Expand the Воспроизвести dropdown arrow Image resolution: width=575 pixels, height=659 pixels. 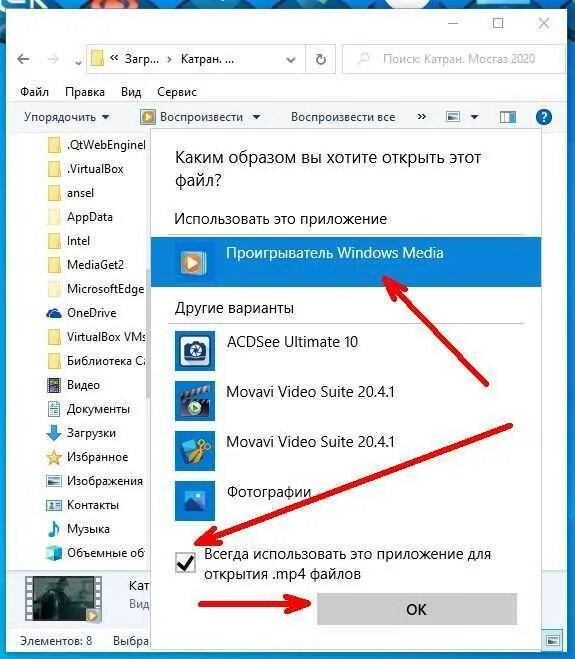(x=256, y=117)
